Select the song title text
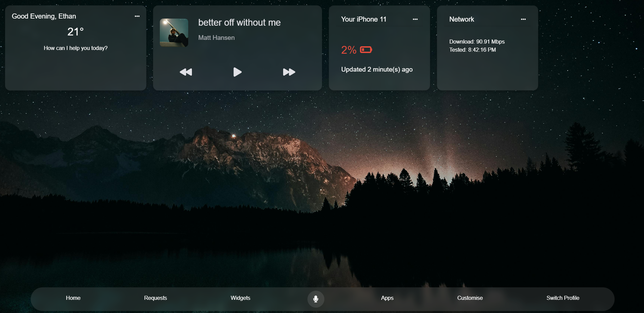The width and height of the screenshot is (644, 313). (239, 23)
